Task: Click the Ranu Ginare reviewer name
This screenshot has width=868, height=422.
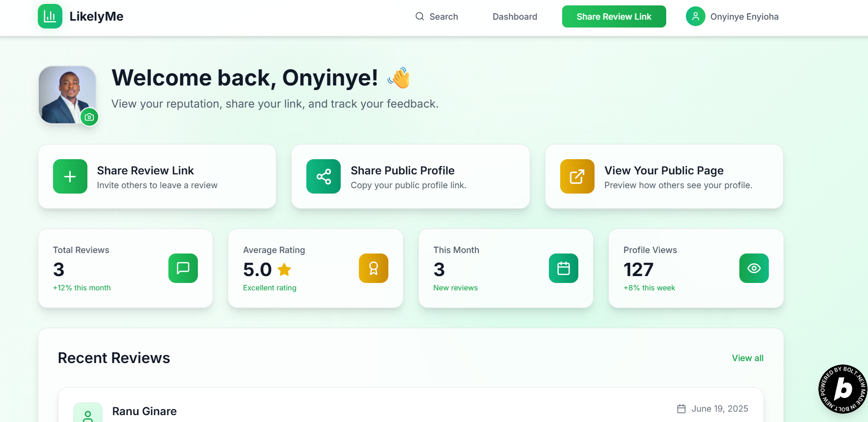Action: point(144,411)
